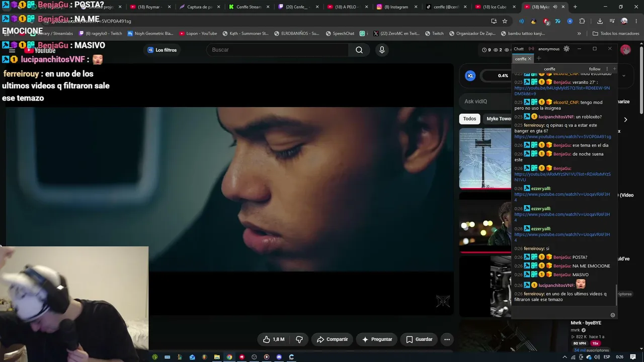
Task: Open ferreirouy's youtube.com/watch?v=5VOP0A491sg chat link
Action: (562, 137)
